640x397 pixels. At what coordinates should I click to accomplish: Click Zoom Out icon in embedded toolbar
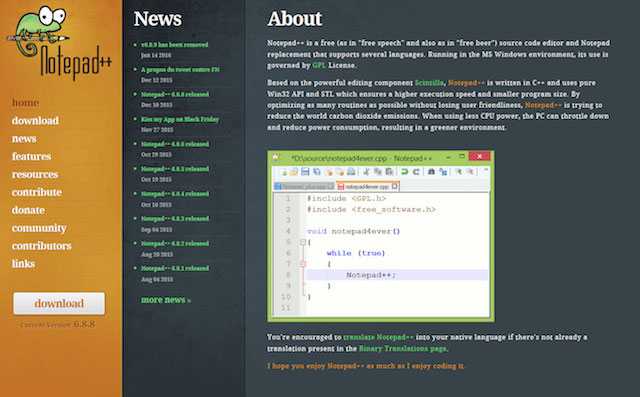tap(470, 171)
